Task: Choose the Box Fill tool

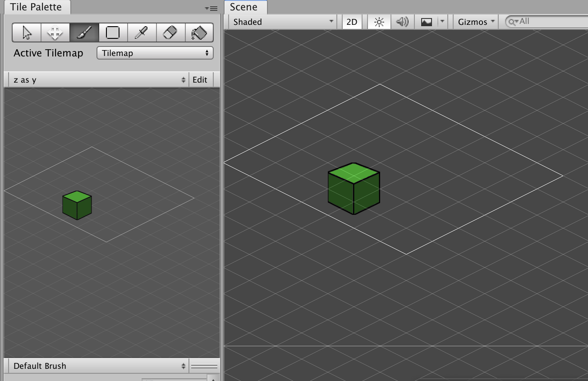Action: click(113, 33)
